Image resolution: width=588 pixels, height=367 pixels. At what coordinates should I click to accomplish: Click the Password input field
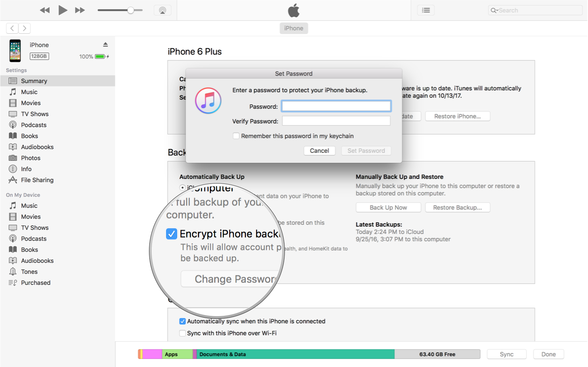(x=336, y=106)
